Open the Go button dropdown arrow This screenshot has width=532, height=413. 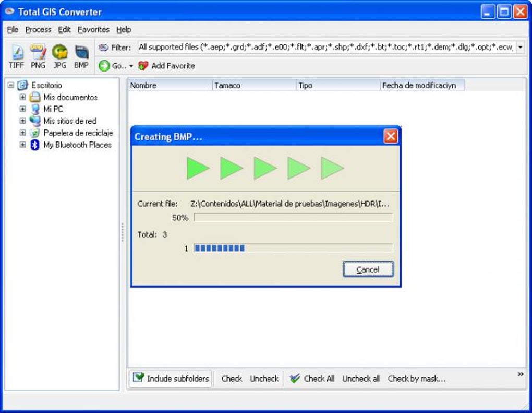tap(131, 66)
